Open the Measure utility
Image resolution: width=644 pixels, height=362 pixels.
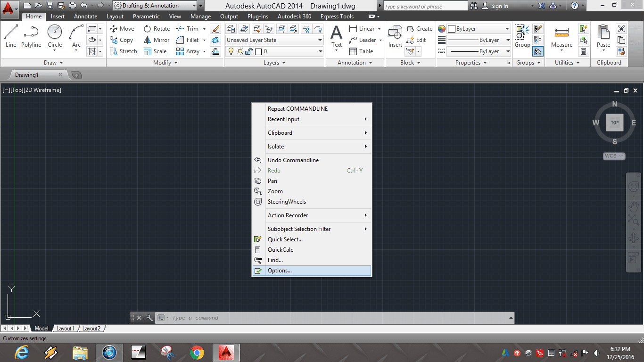pos(561,37)
